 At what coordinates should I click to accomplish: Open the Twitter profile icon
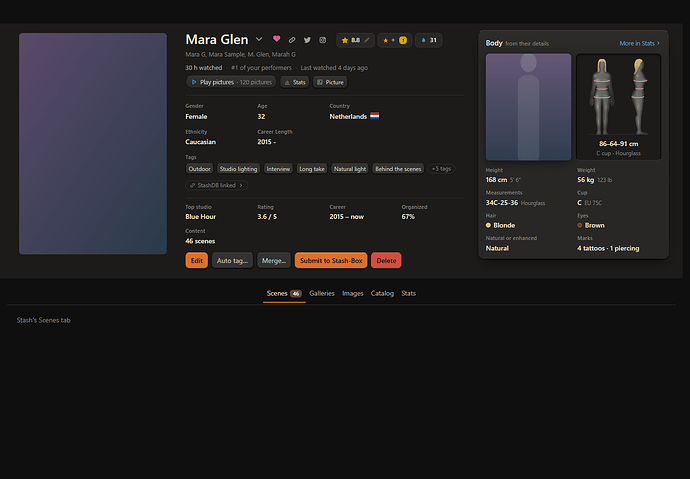click(x=307, y=40)
